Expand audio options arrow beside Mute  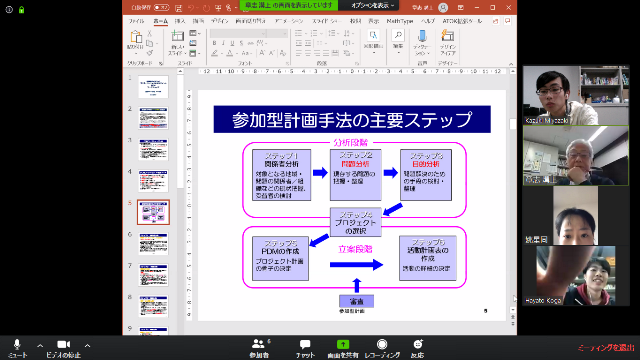(40, 346)
